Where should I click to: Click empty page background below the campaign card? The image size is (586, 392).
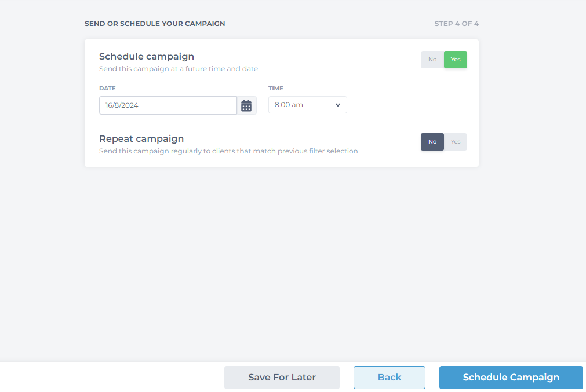282,261
